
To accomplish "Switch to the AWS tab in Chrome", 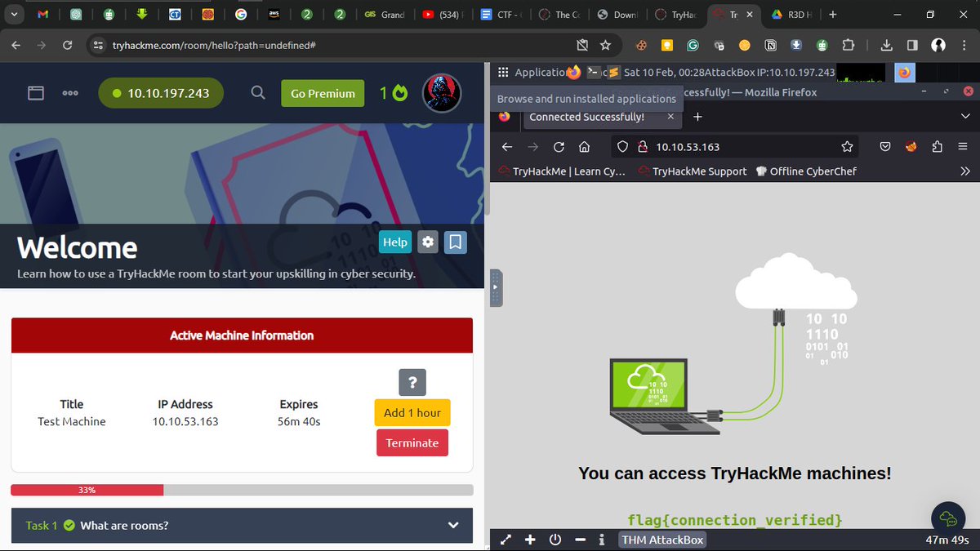I will 274,14.
